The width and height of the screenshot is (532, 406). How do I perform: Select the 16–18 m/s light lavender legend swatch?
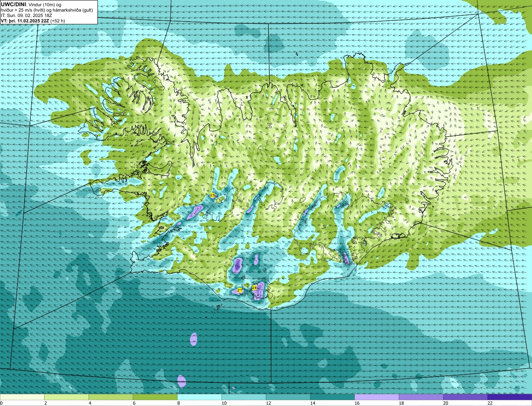coord(377,397)
